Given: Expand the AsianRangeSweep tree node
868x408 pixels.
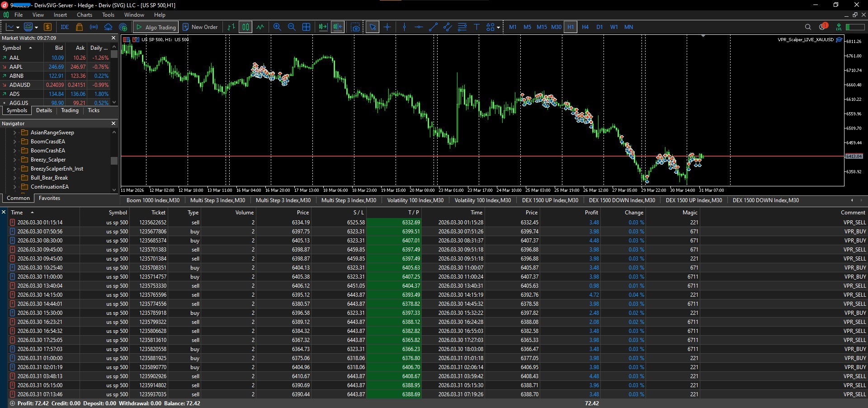Looking at the screenshot, I should [14, 133].
